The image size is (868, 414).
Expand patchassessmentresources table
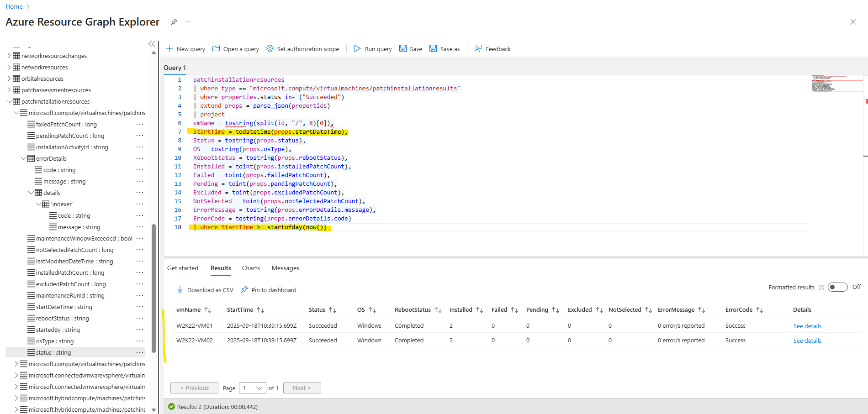click(x=9, y=90)
